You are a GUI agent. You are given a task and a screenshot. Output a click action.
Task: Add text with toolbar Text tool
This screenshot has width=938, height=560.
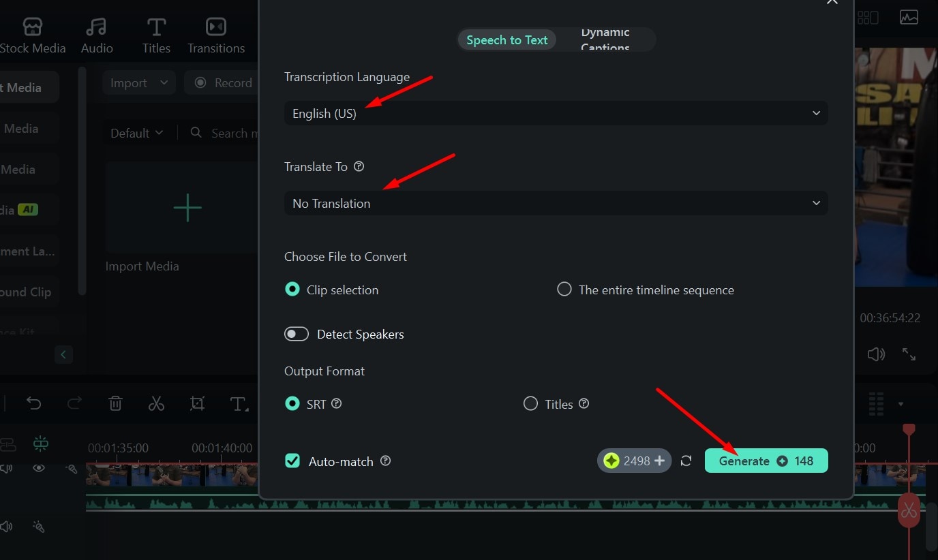point(238,404)
